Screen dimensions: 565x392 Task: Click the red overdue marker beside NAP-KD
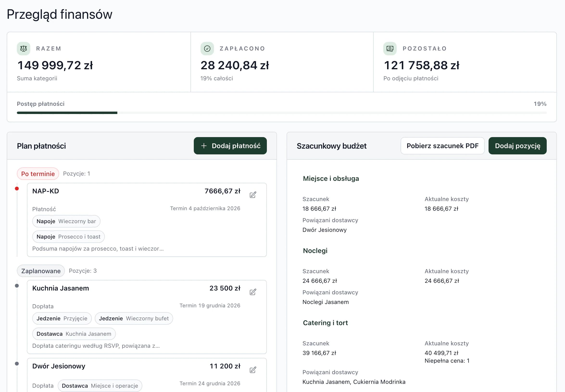(x=17, y=189)
